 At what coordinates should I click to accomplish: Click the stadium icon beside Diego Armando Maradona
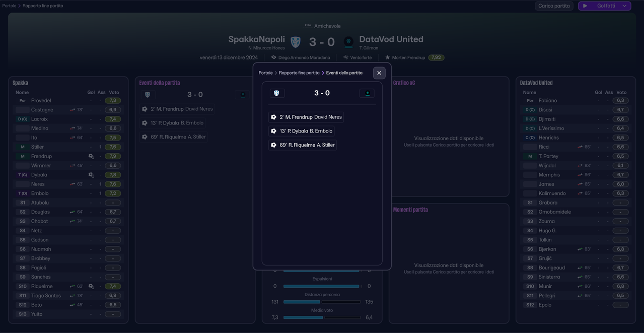[x=274, y=57]
